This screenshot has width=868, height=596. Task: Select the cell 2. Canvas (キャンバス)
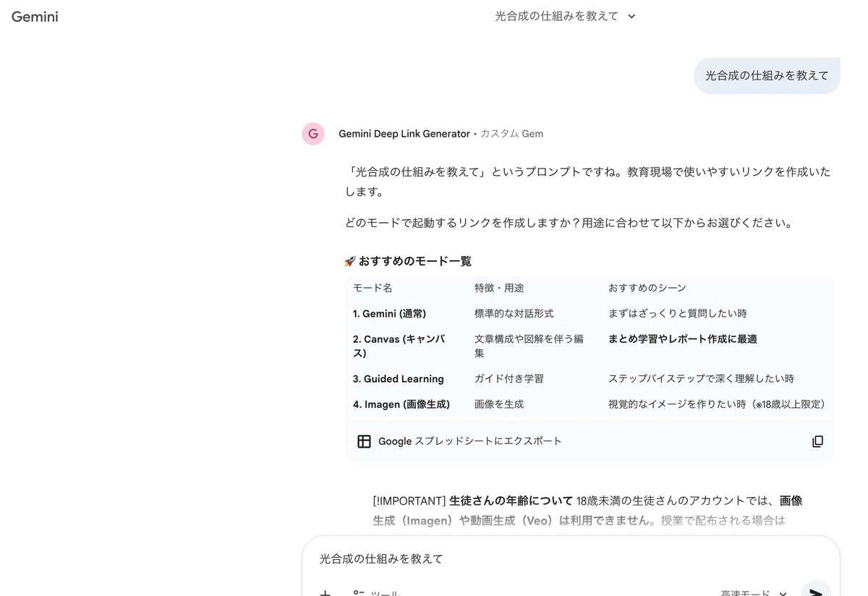(399, 346)
